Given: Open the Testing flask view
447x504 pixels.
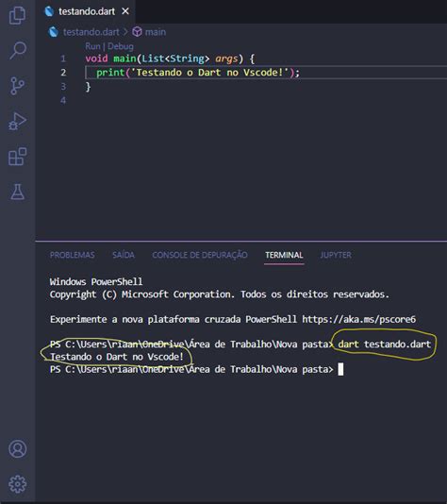Looking at the screenshot, I should 18,192.
